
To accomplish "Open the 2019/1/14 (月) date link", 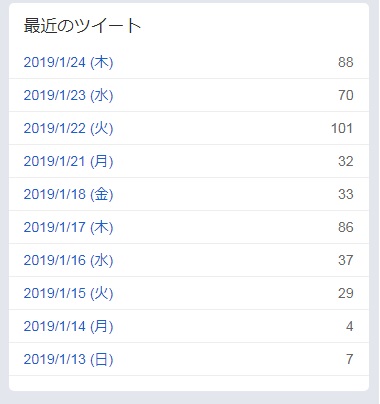I will (x=68, y=326).
